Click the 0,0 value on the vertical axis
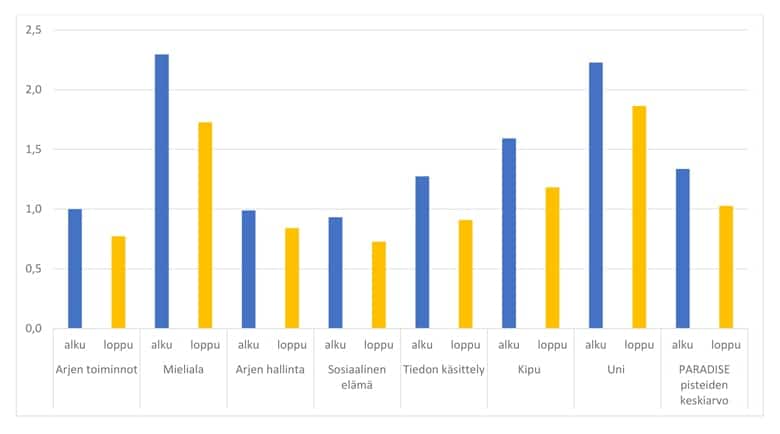 33,328
